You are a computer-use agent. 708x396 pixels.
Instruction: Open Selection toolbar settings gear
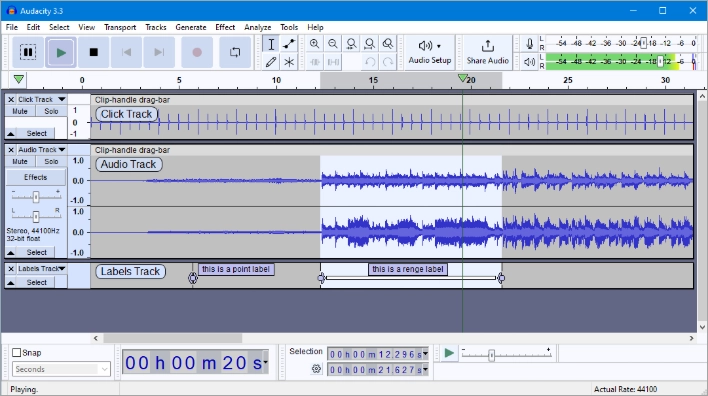pyautogui.click(x=316, y=369)
